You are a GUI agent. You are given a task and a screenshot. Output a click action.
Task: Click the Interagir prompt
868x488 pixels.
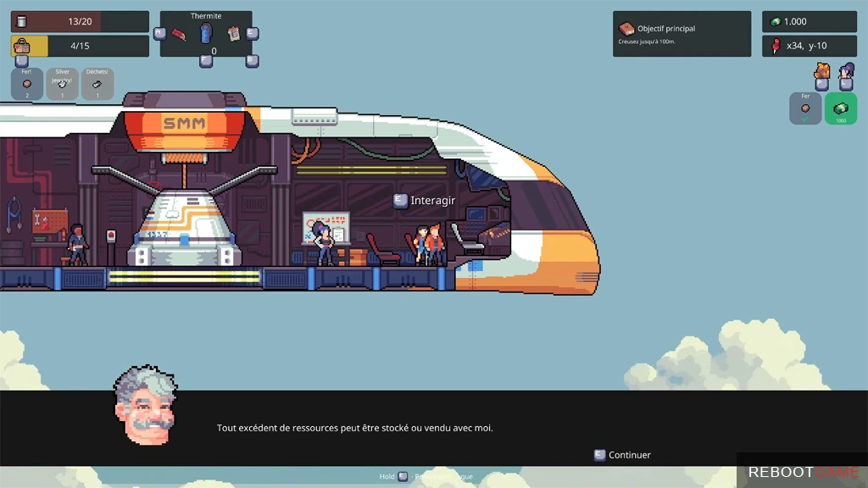tap(425, 201)
